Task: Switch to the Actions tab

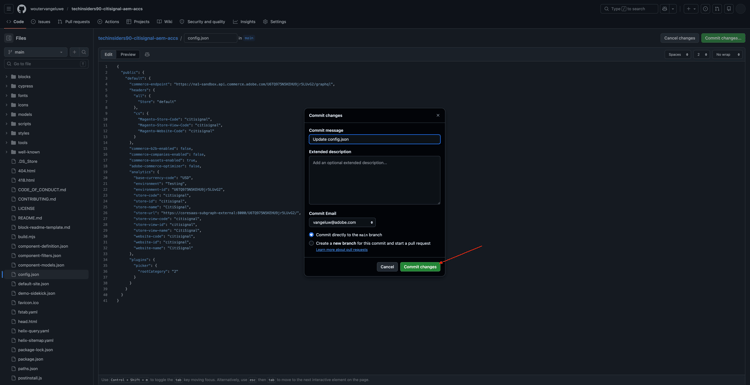Action: click(x=108, y=22)
